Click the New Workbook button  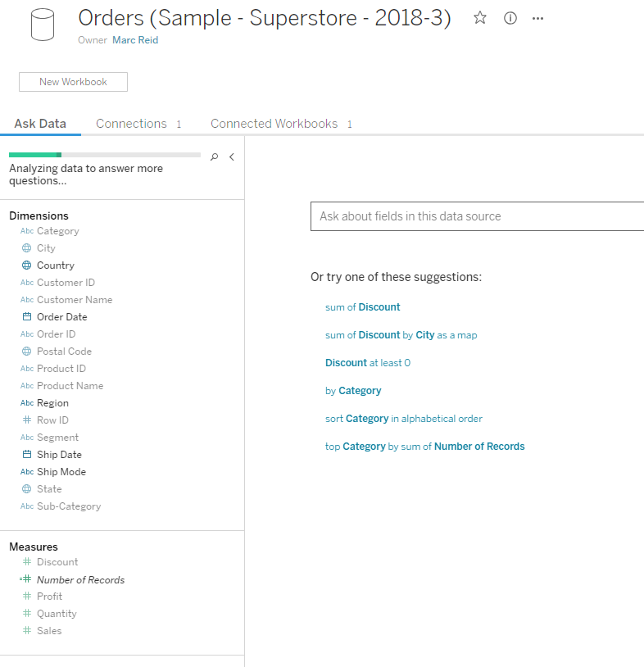click(73, 82)
